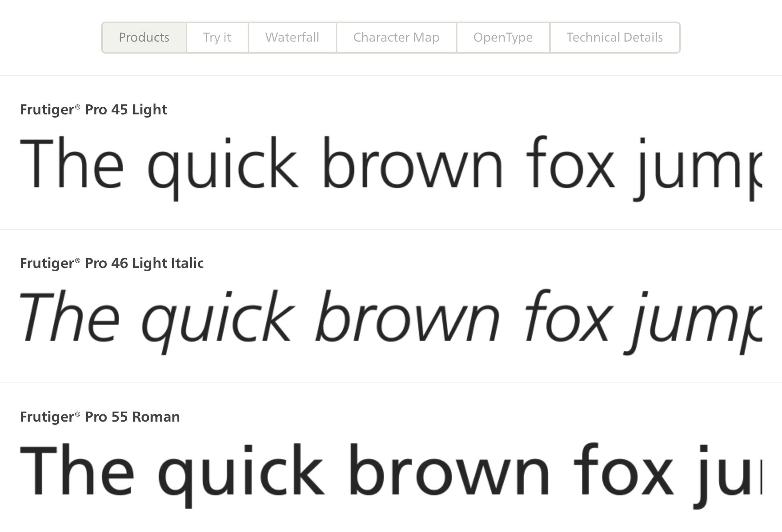Image resolution: width=782 pixels, height=532 pixels.
Task: Click the word 'brown' in the Light Italic sample
Action: click(x=407, y=320)
